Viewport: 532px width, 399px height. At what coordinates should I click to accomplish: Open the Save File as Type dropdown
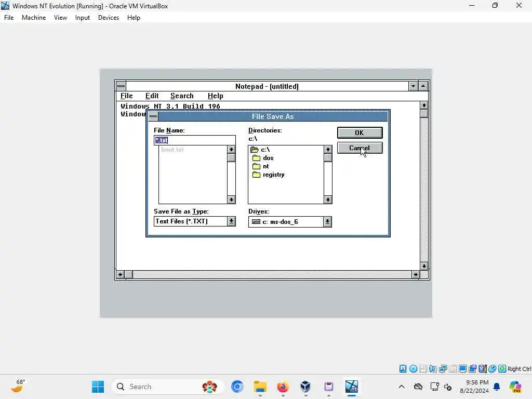231,221
